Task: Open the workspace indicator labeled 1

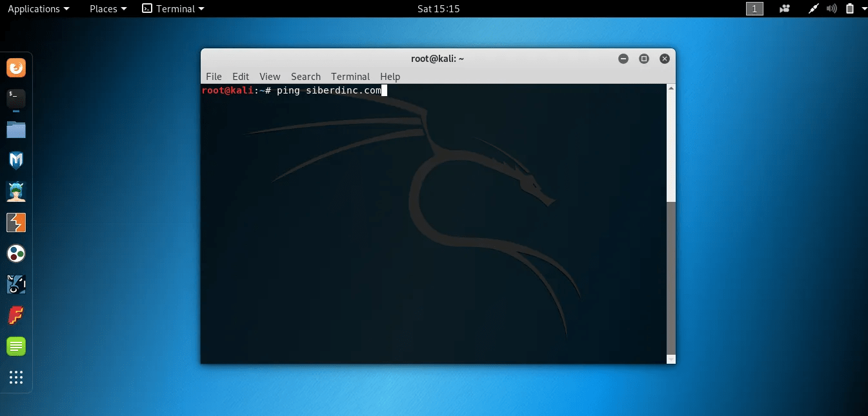Action: [754, 8]
